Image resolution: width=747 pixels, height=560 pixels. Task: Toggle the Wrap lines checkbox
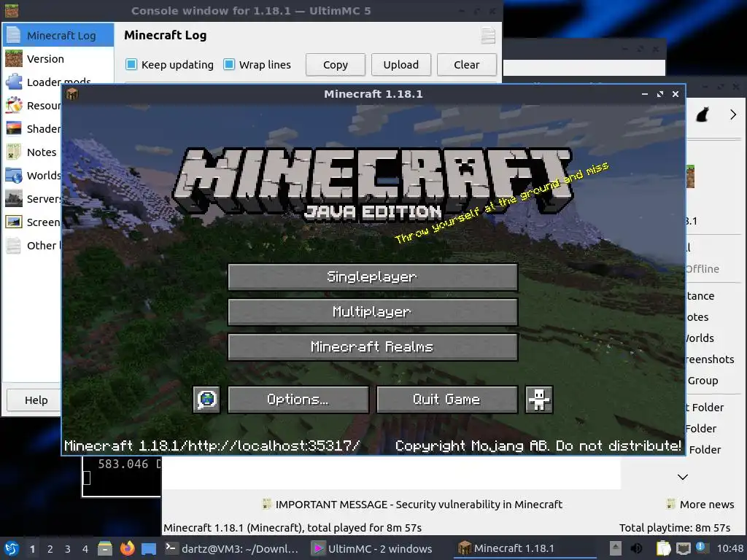click(229, 64)
